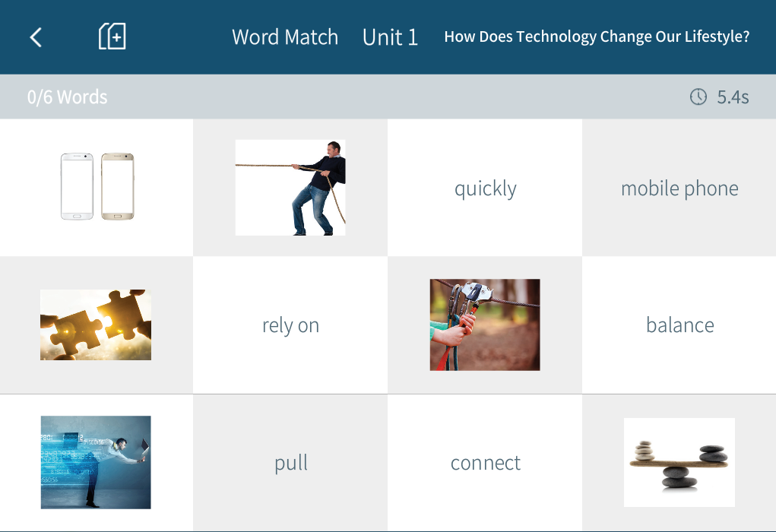Click the lesson title about technology
This screenshot has width=776, height=532.
click(597, 36)
